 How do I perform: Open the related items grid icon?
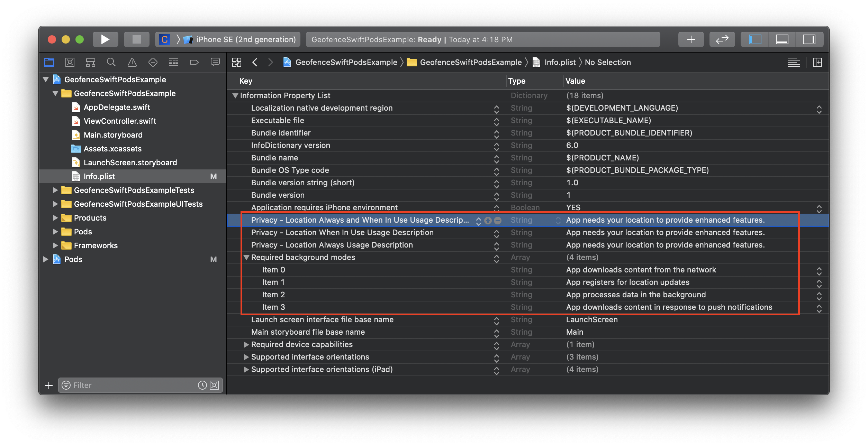tap(237, 62)
